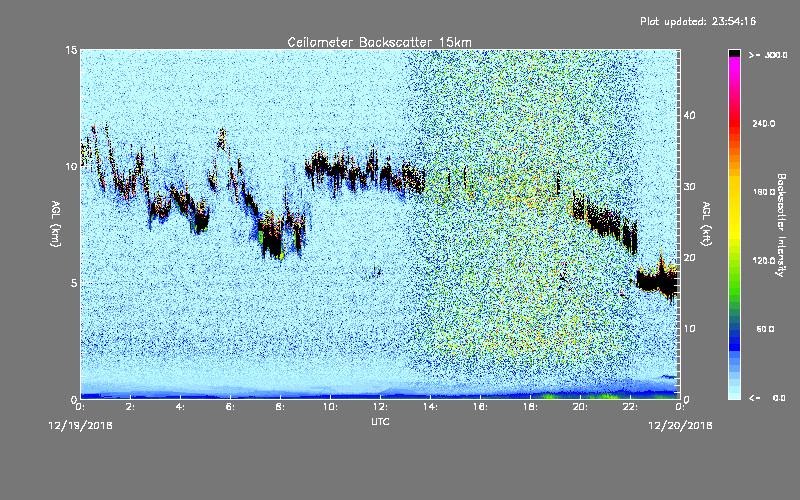Image resolution: width=800 pixels, height=500 pixels.
Task: Click the black segment atop the colorbar
Action: tap(734, 53)
